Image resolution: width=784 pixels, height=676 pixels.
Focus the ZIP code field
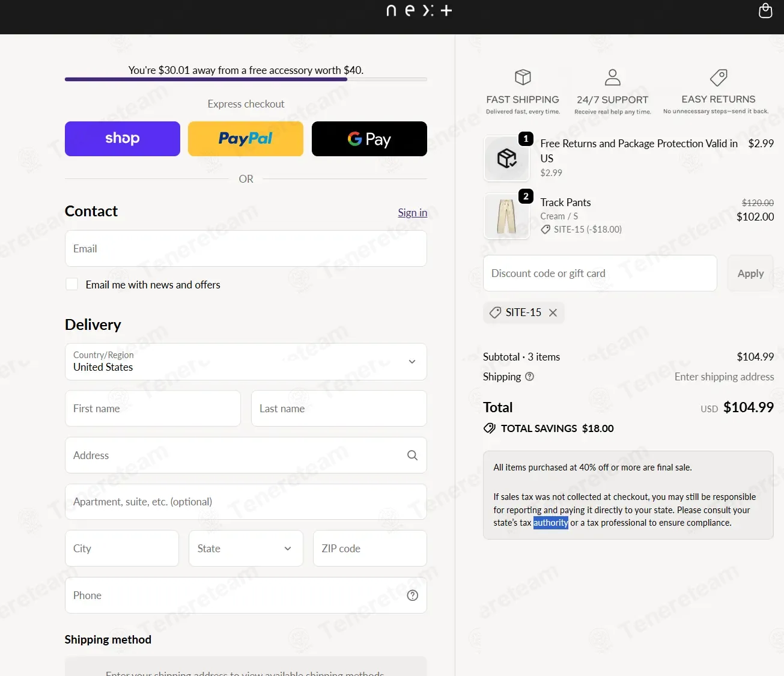(x=370, y=549)
